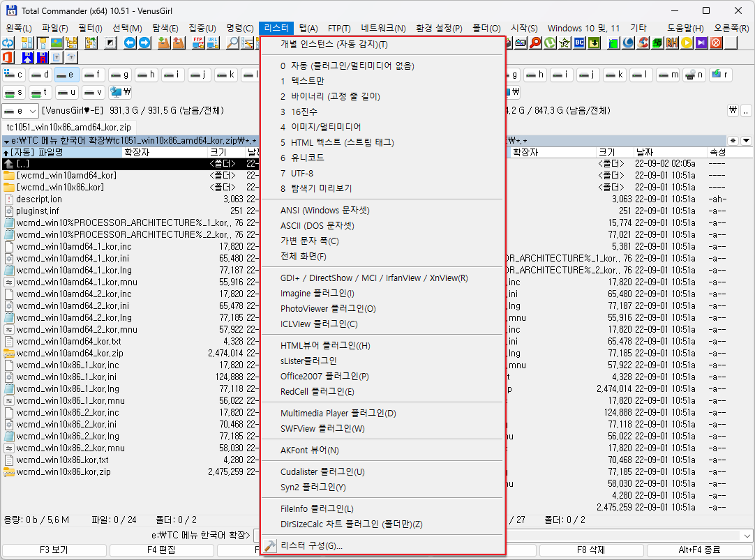Click the red magnifier search icon
This screenshot has width=755, height=560.
click(535, 43)
